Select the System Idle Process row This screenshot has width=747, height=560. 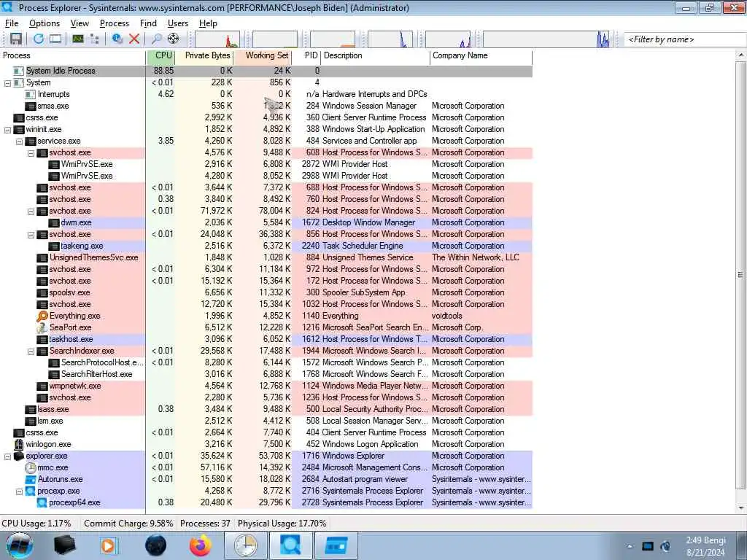[266, 71]
